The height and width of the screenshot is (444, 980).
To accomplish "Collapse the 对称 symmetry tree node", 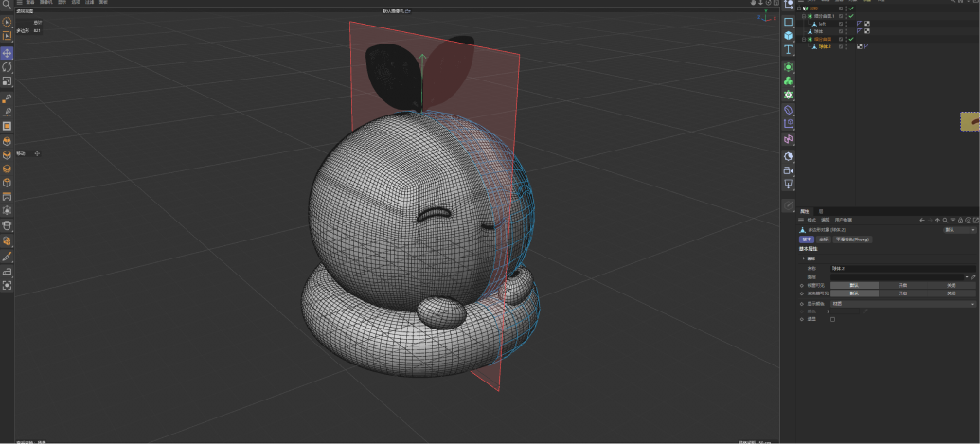I will [x=799, y=9].
